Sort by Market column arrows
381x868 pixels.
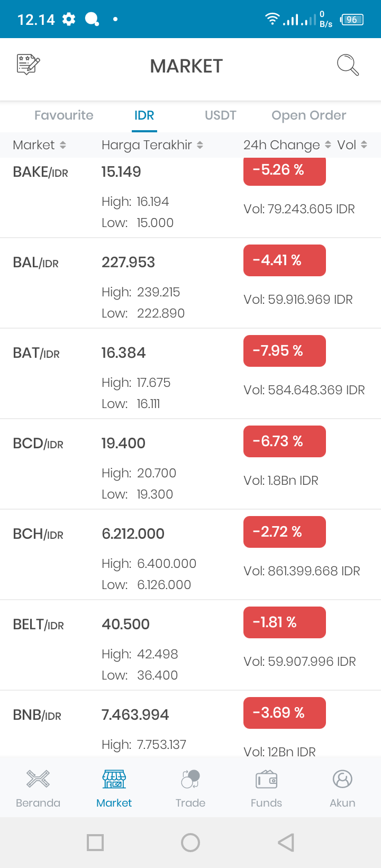63,145
